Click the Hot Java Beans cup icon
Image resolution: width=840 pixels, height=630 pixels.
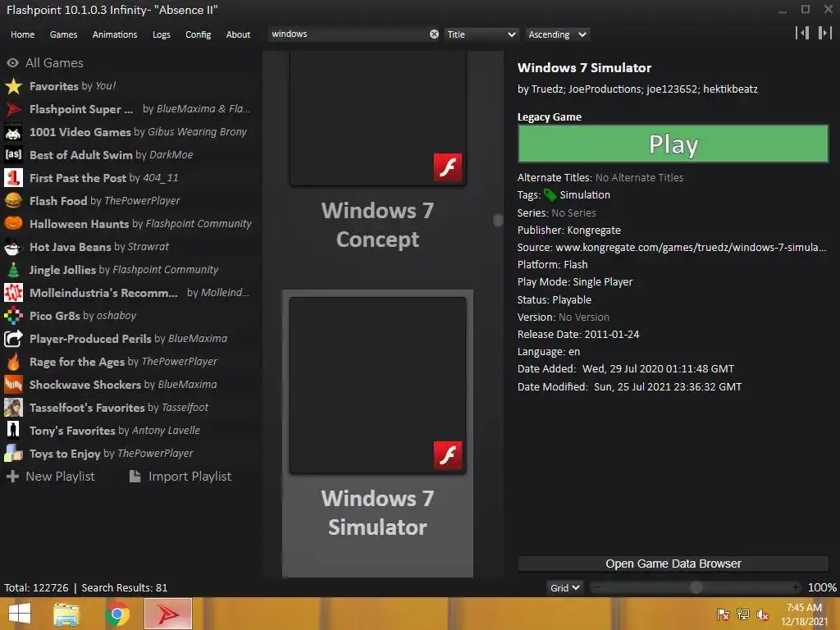(13, 247)
